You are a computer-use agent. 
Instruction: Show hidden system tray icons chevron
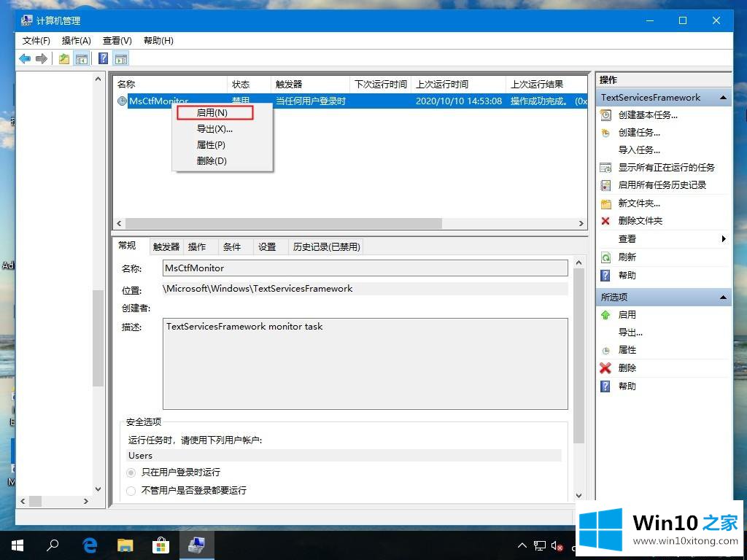522,545
